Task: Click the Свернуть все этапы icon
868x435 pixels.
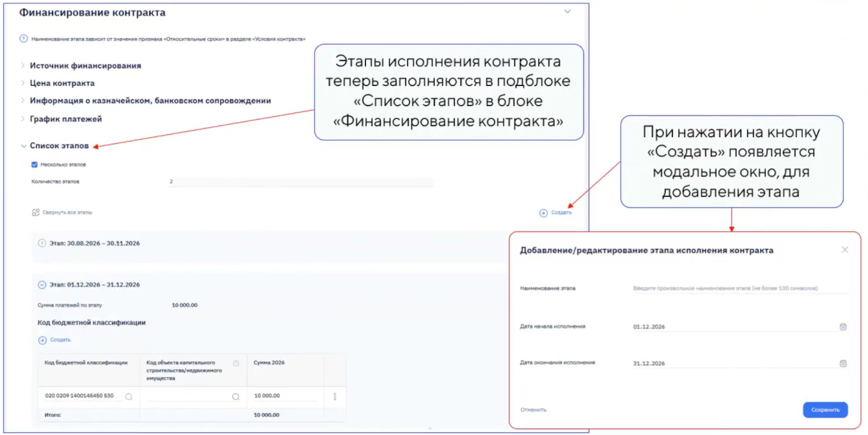Action: coord(36,212)
